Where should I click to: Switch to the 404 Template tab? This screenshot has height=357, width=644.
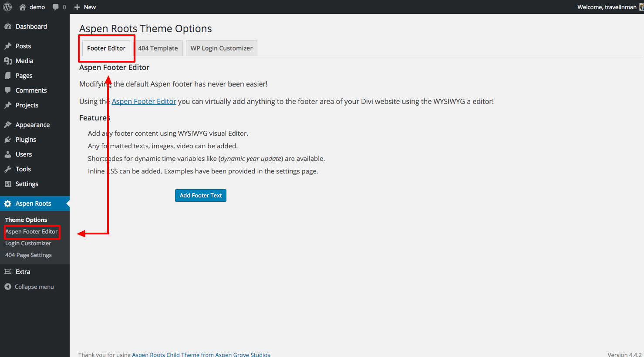[x=158, y=48]
